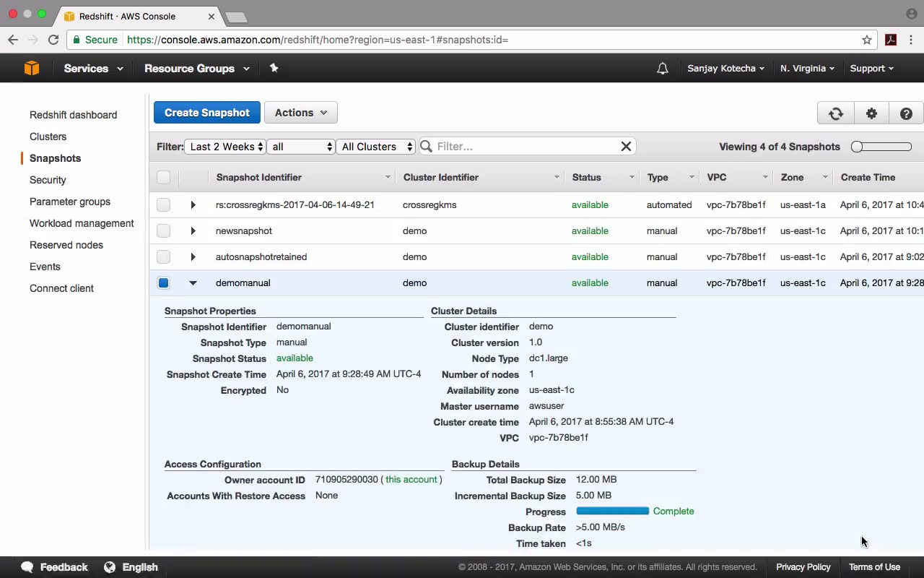Open Chrome menu three dots
Screen dimensions: 924x578
click(911, 40)
